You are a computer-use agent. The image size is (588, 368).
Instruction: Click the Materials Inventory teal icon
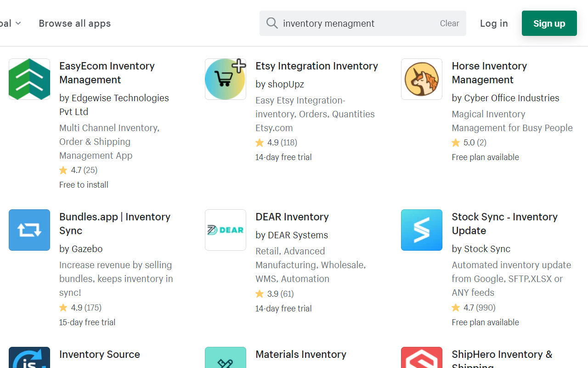[225, 359]
